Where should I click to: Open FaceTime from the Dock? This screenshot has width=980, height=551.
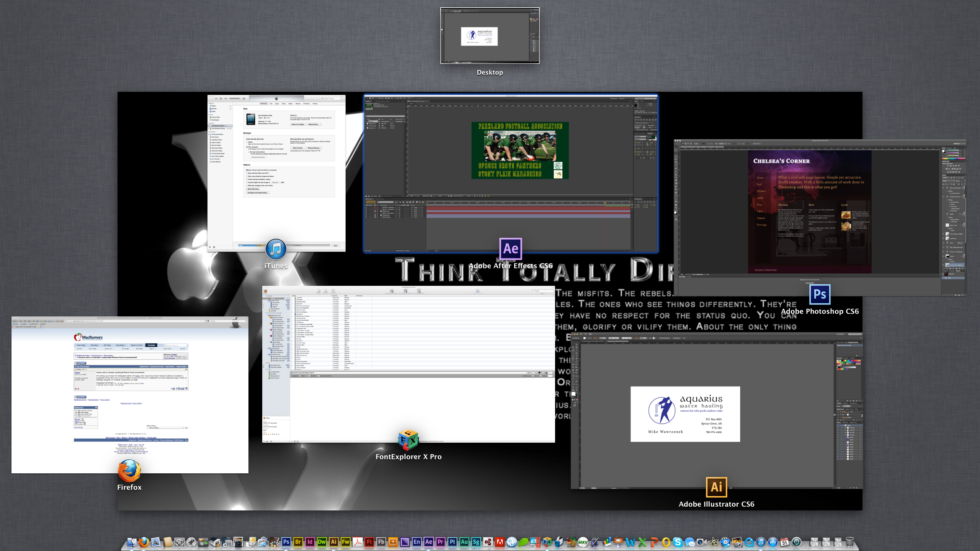point(702,542)
